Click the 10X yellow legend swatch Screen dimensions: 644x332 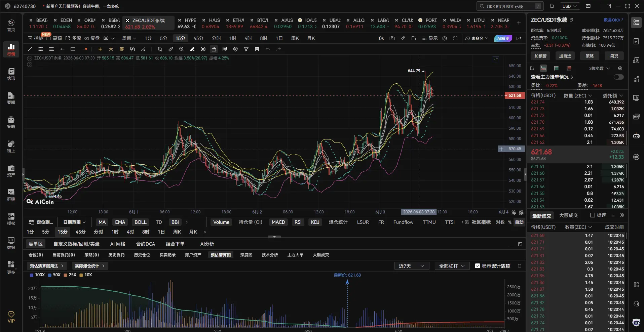(81, 275)
